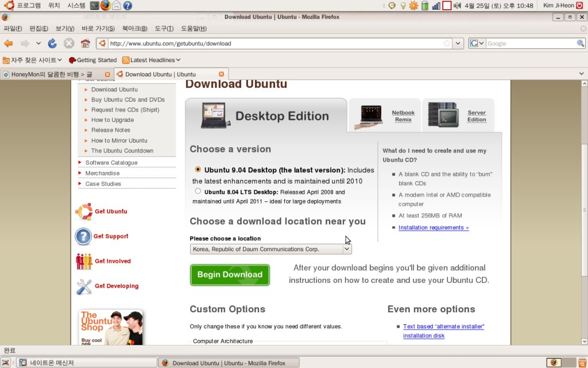This screenshot has width=588, height=368.
Task: Open the 북마크 menu
Action: [134, 29]
